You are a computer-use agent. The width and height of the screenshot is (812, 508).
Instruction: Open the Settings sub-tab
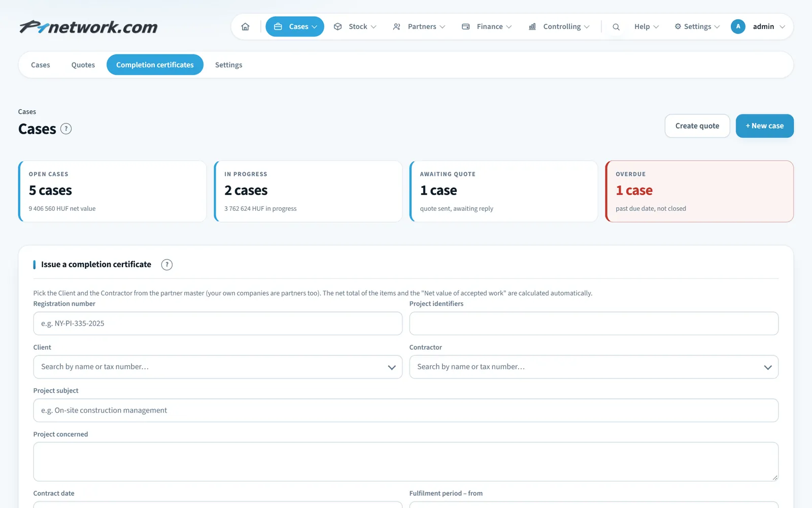(x=228, y=65)
